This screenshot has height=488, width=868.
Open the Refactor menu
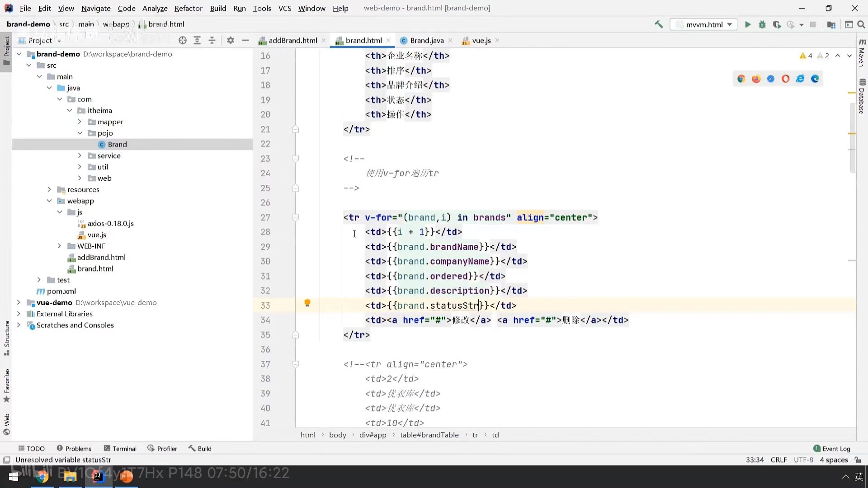[x=188, y=8]
